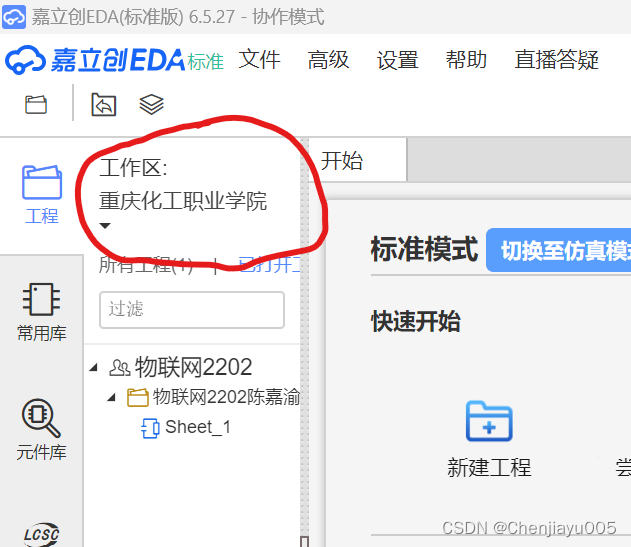Open the Sheet_1 schematic
Viewport: 631px width, 547px height.
(x=198, y=427)
